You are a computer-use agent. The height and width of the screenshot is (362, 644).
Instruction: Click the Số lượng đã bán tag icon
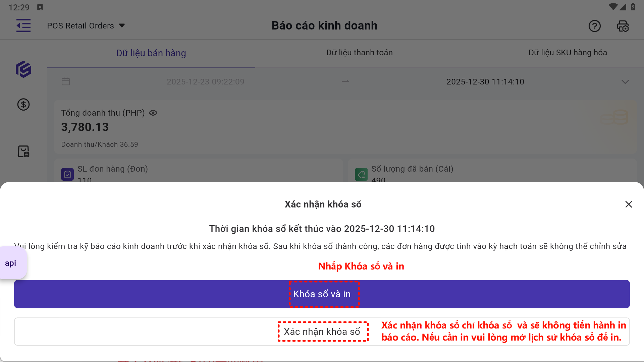[361, 174]
